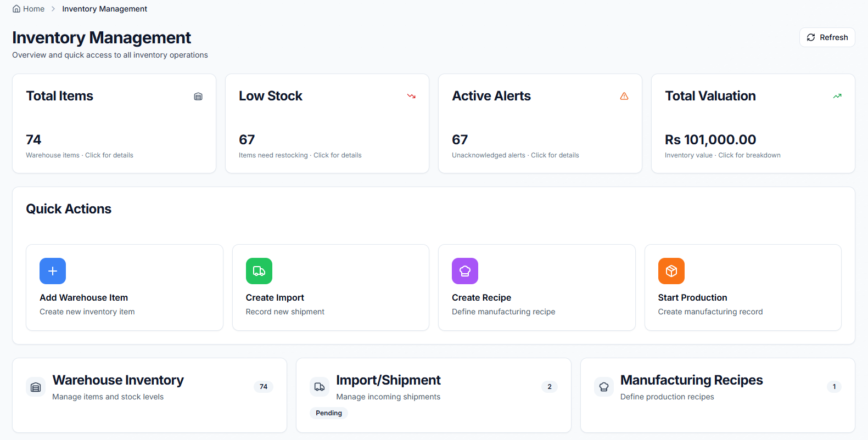
Task: Click the blue plus Add Warehouse Item icon
Action: pos(53,271)
